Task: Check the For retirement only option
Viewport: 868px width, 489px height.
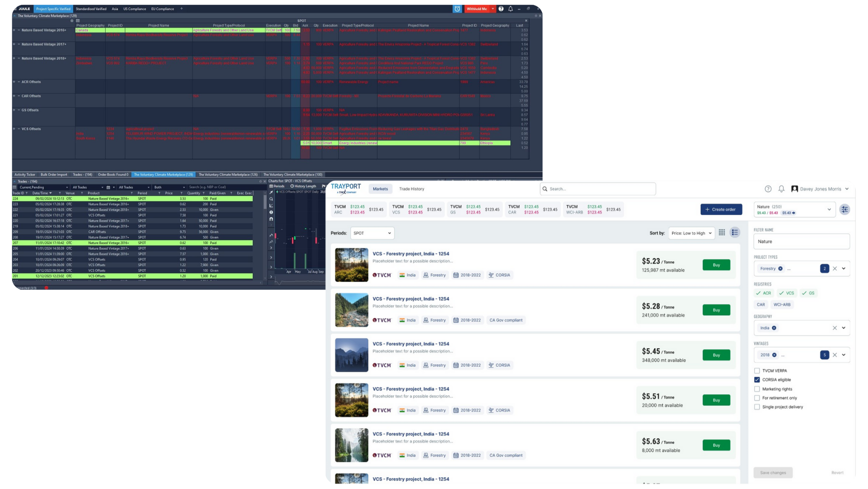Action: [x=757, y=398]
